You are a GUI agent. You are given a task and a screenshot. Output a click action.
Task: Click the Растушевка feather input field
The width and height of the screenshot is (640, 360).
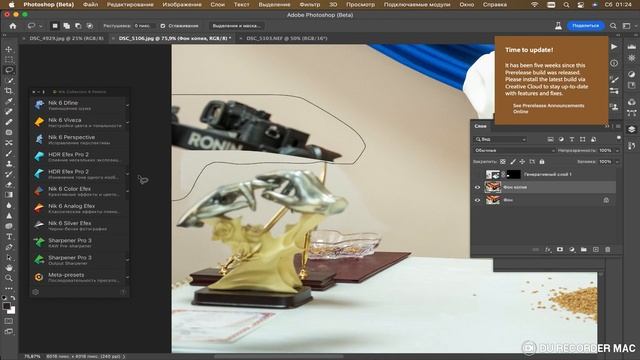tap(143, 26)
